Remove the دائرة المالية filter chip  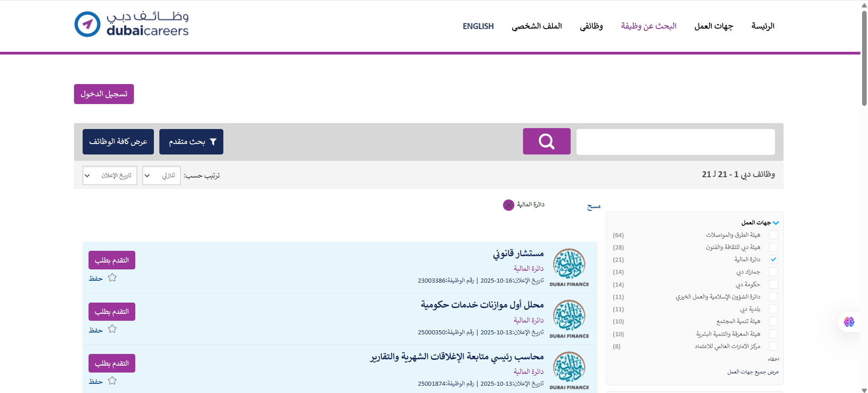(x=508, y=205)
